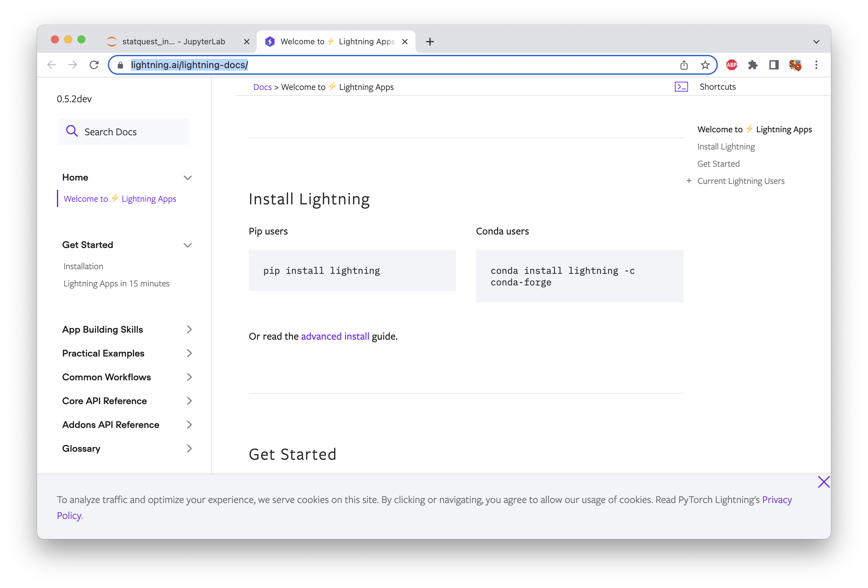Expand Current Lightning Users plus icon
The image size is (868, 588).
point(689,181)
